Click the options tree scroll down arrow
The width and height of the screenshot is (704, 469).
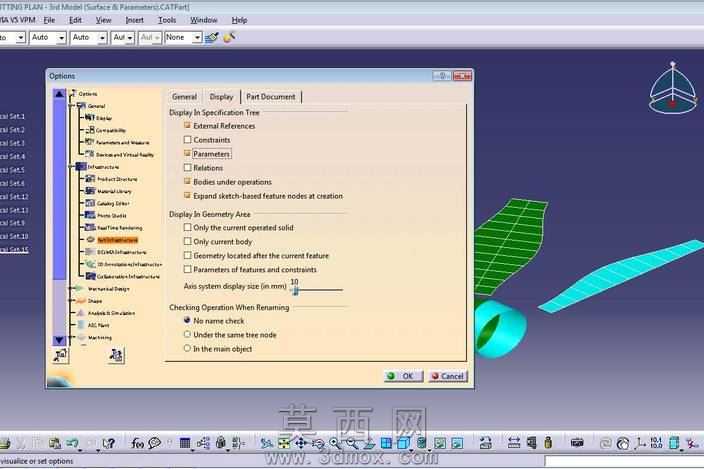point(59,340)
